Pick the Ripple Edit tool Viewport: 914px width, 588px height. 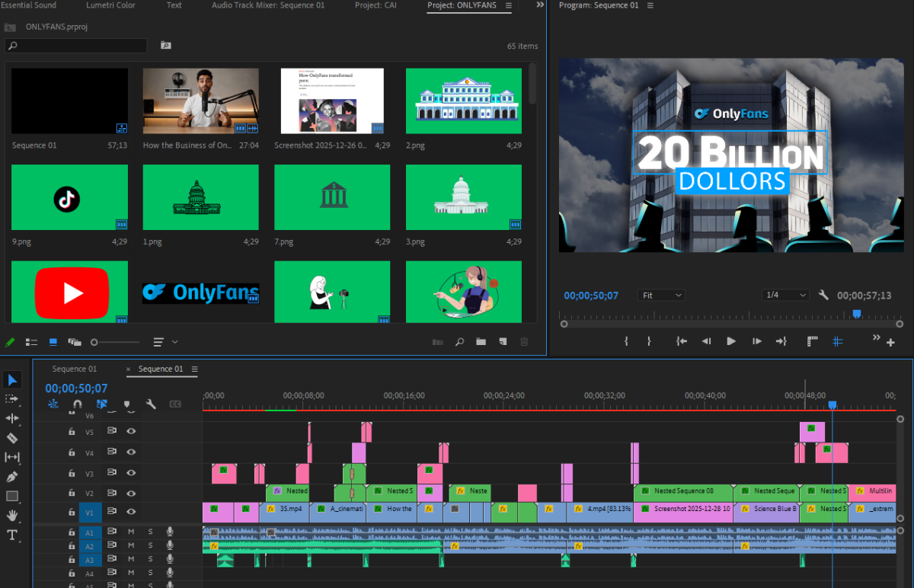point(12,418)
